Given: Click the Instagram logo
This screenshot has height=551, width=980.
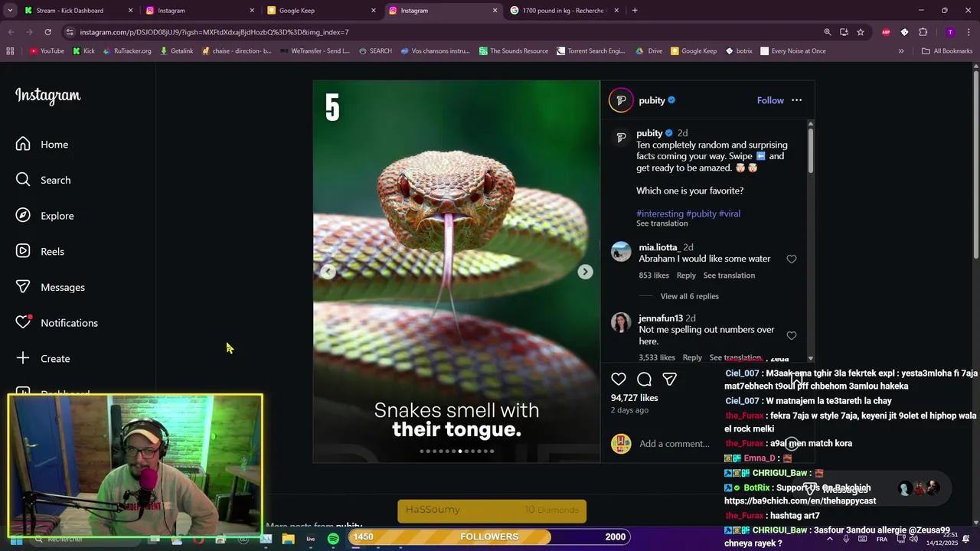Looking at the screenshot, I should [48, 96].
